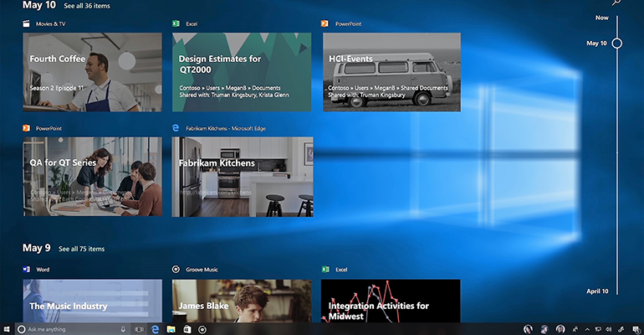This screenshot has width=644, height=335.
Task: Open the Fabrikam Kitchens web page card
Action: [243, 177]
